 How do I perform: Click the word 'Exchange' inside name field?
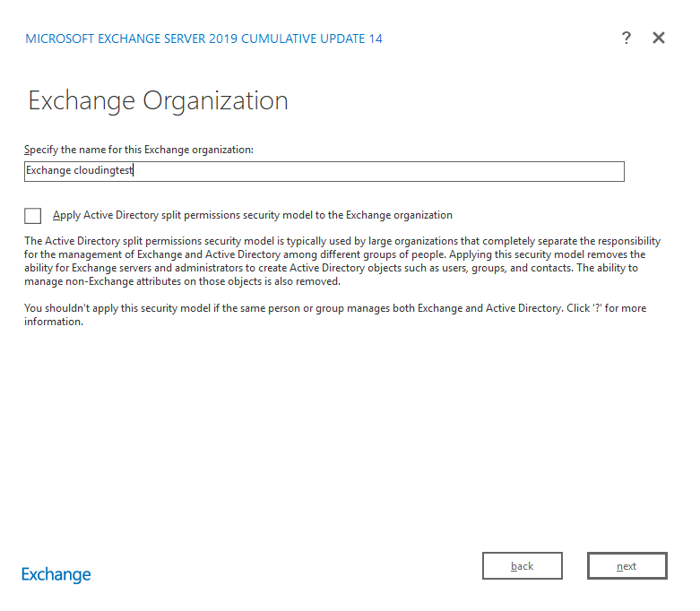tap(48, 171)
